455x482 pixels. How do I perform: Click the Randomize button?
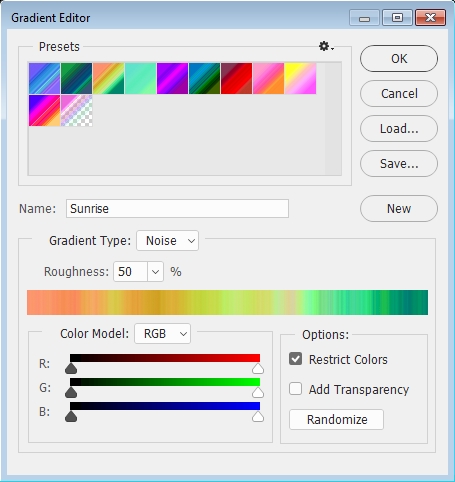(x=337, y=419)
